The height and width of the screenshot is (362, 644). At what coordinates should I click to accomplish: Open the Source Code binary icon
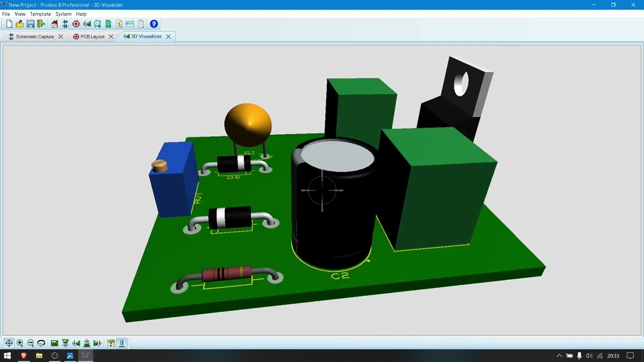pos(130,24)
